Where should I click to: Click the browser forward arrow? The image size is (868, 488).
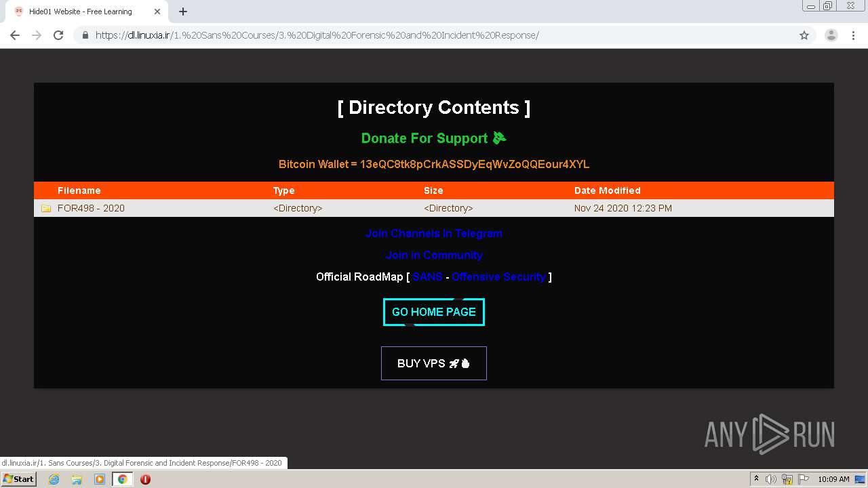[37, 35]
